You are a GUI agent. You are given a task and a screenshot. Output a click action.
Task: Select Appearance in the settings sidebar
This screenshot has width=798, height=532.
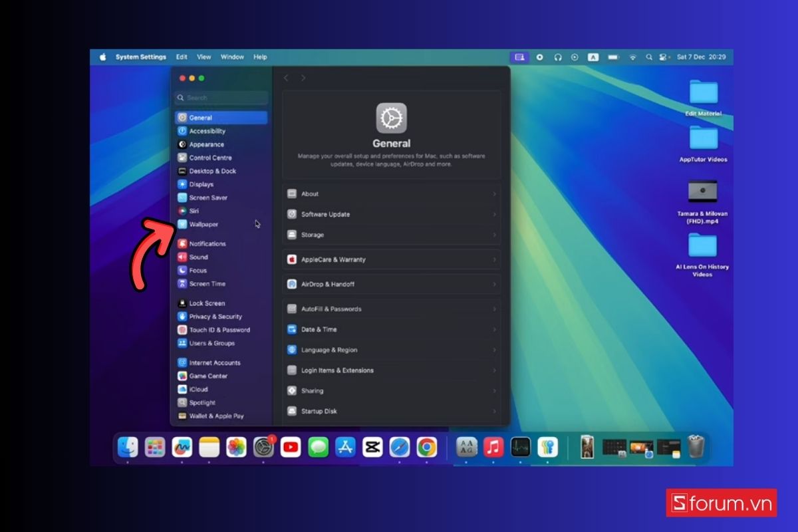click(x=221, y=144)
